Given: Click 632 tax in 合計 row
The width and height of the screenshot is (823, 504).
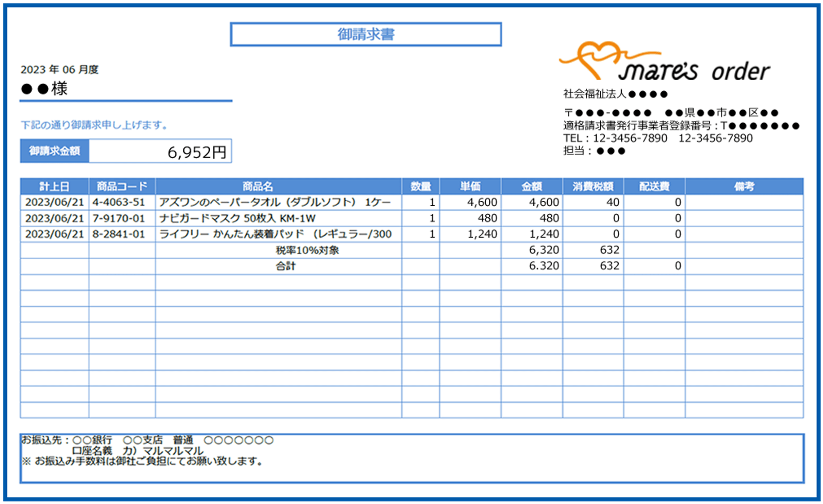Looking at the screenshot, I should click(610, 266).
